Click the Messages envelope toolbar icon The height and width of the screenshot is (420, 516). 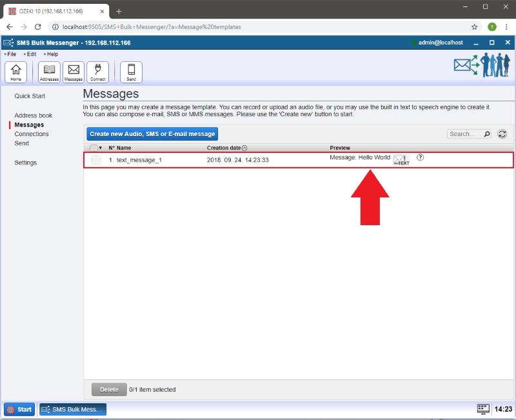coord(74,72)
